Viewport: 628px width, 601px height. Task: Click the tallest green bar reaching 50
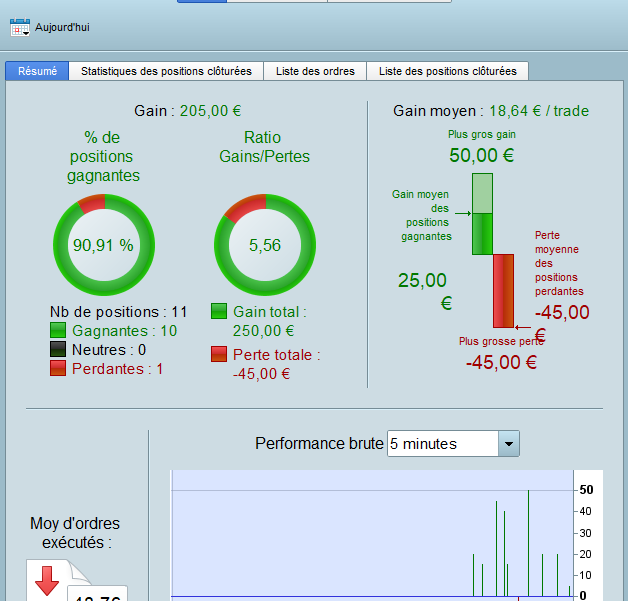(x=528, y=543)
